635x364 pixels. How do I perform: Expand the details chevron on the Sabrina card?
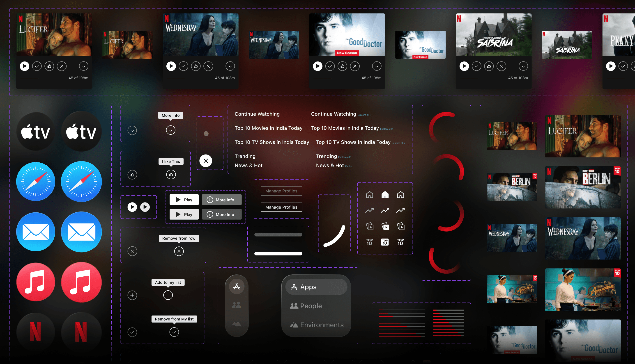pyautogui.click(x=523, y=66)
